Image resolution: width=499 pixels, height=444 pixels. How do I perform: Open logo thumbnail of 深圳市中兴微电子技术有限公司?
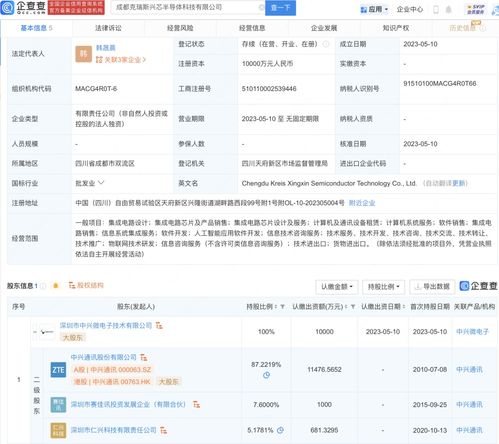47,332
